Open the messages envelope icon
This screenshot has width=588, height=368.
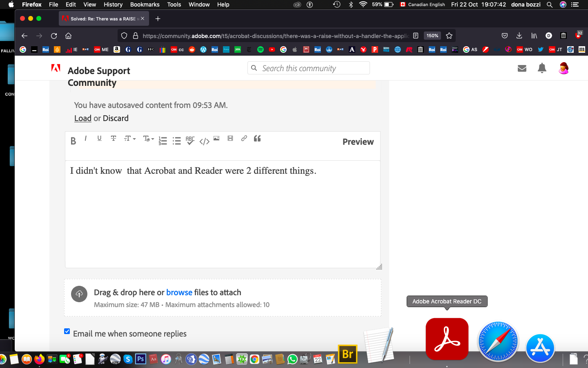[522, 68]
